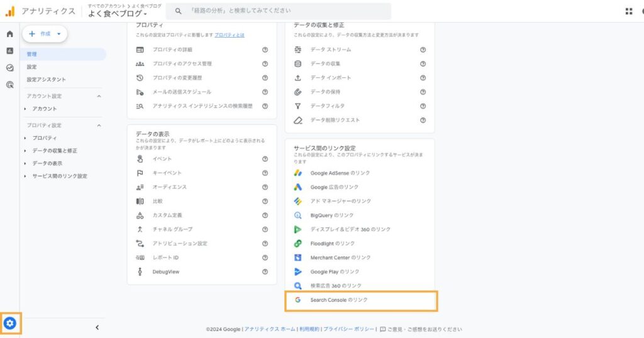
Task: Collapse the プロパティ設定 section
Action: [x=99, y=126]
